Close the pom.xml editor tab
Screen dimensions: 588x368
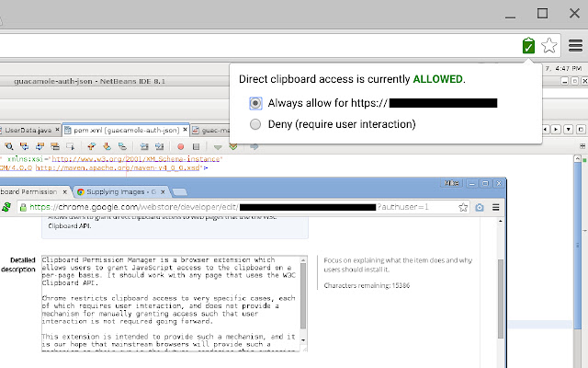tap(185, 130)
